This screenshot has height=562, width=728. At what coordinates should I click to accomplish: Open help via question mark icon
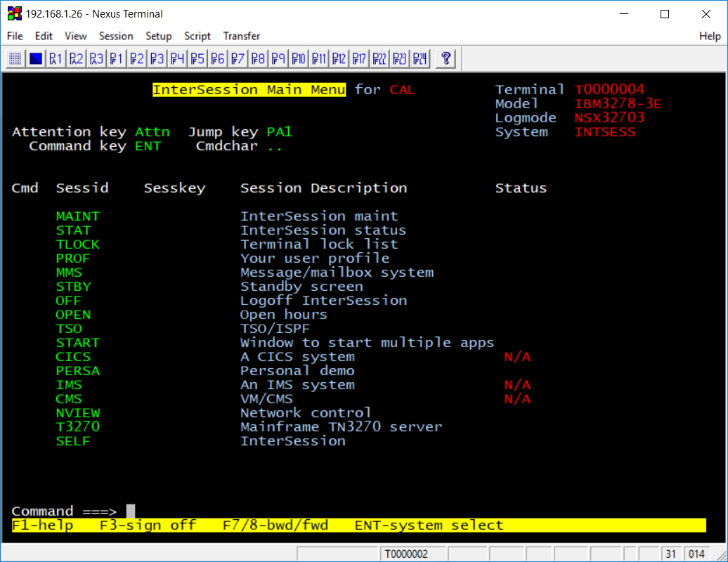click(x=446, y=58)
